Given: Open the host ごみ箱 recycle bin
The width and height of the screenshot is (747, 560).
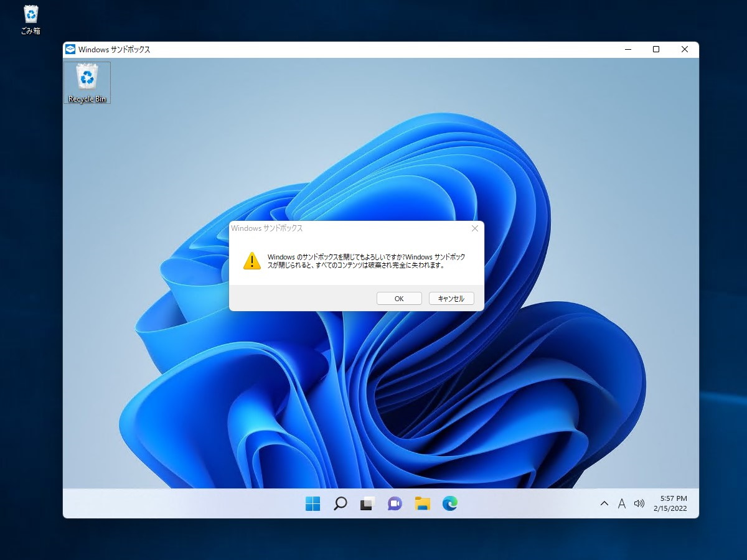Looking at the screenshot, I should click(30, 14).
